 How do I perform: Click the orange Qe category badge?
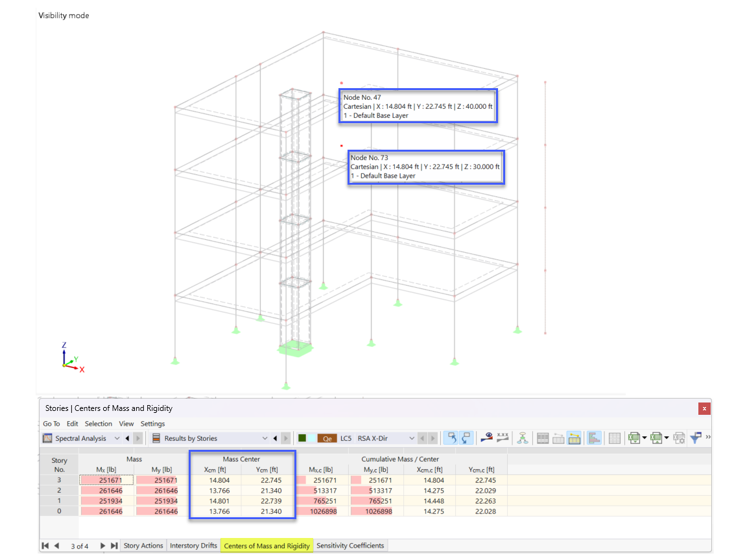[327, 439]
